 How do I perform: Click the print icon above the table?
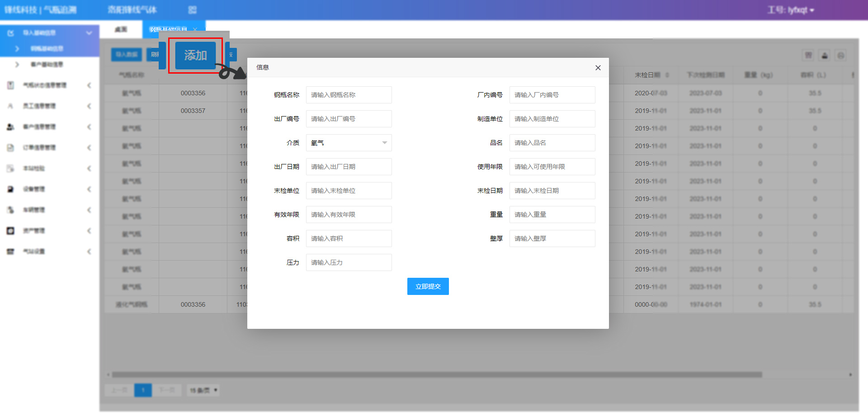click(x=840, y=56)
